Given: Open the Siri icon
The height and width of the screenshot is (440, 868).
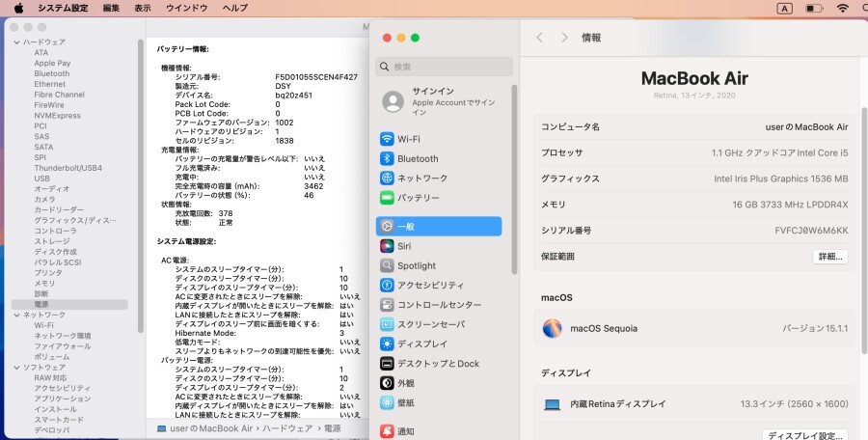Looking at the screenshot, I should (387, 246).
